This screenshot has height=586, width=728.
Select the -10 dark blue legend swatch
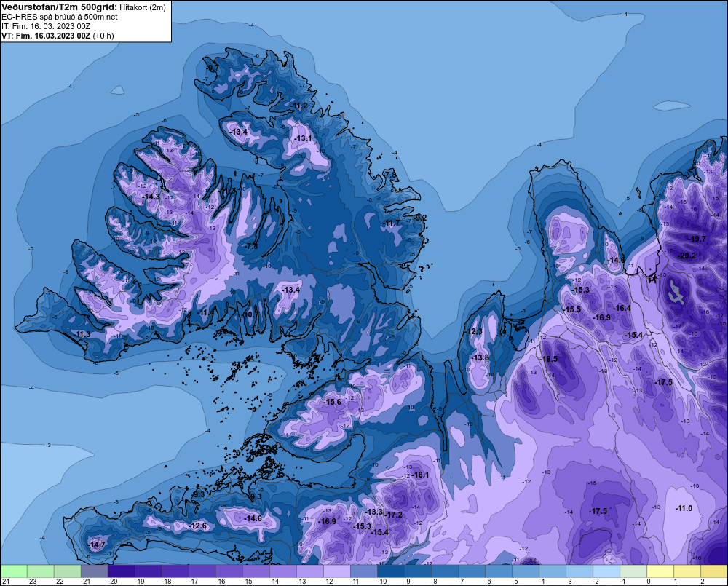[x=390, y=571]
